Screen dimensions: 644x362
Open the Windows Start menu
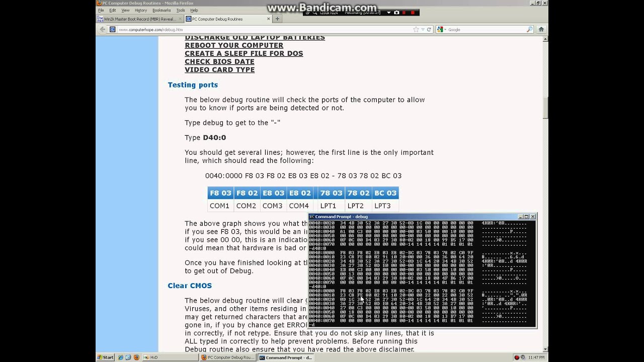pyautogui.click(x=106, y=357)
